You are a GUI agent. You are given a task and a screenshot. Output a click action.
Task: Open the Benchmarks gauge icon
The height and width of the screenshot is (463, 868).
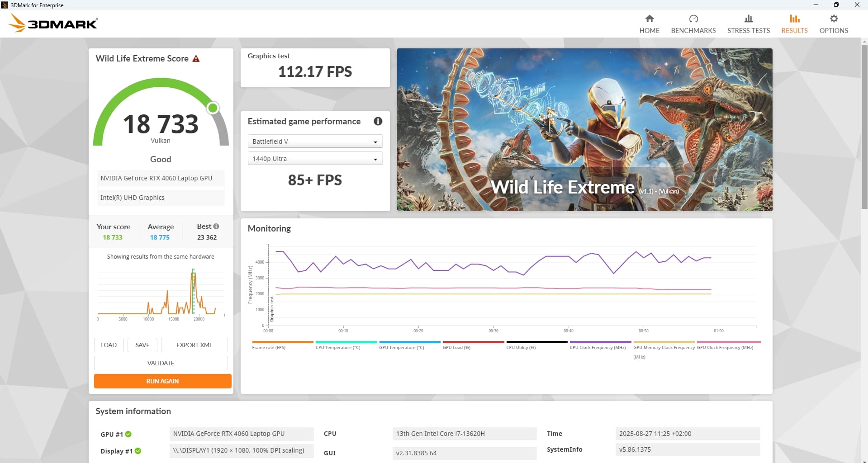click(x=693, y=19)
